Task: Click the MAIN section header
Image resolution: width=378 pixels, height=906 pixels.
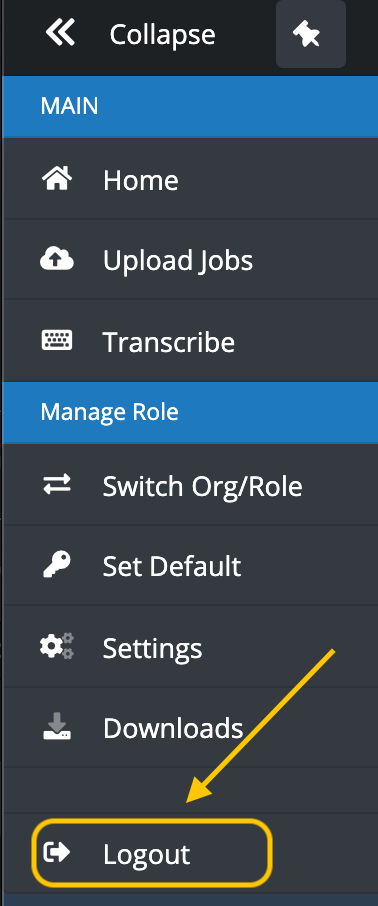Action: [190, 106]
